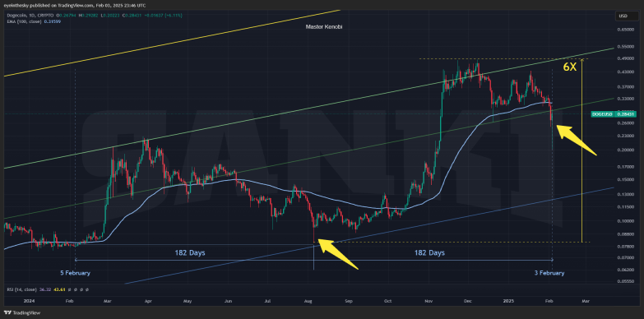Select the 5 February date label

(75, 273)
